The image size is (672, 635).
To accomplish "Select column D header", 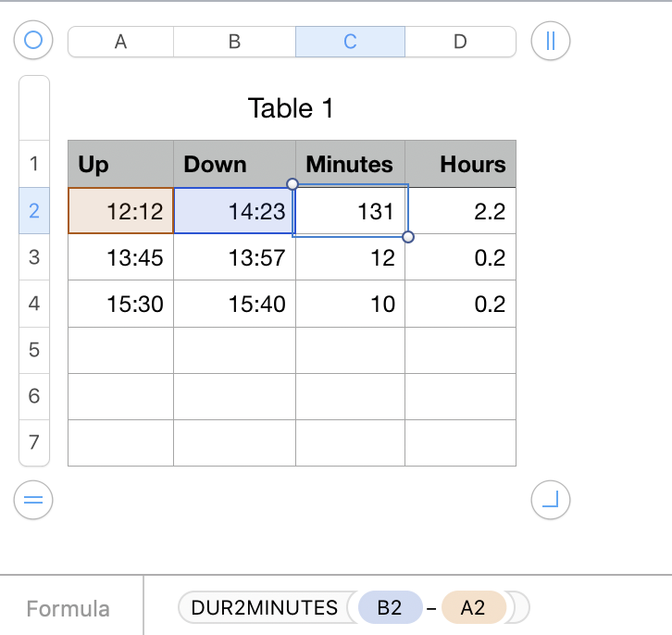I will [460, 42].
